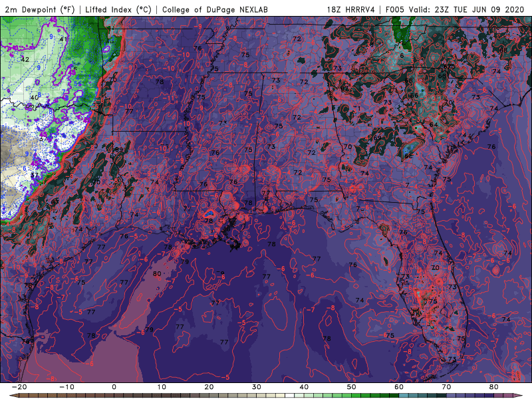The height and width of the screenshot is (399, 532).
Task: Click the '30' label on the color scale
Action: [257, 387]
